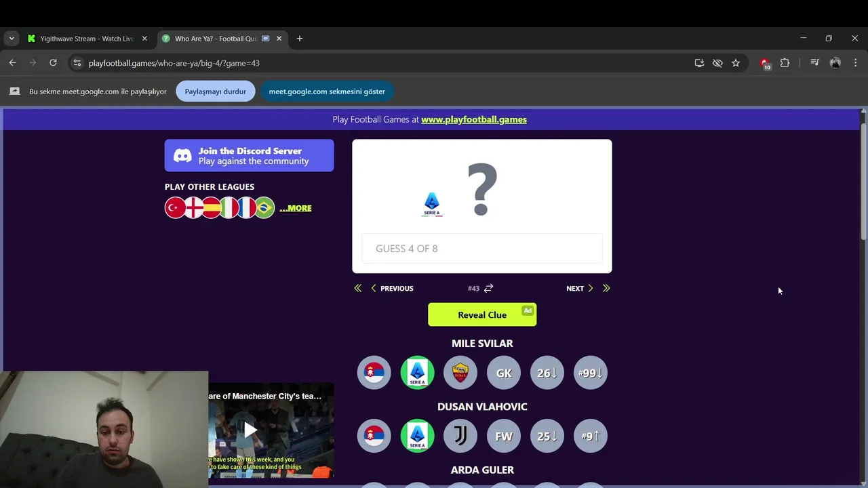Click the MILE SVILAR guess name
Image resolution: width=868 pixels, height=488 pixels.
coord(482,344)
